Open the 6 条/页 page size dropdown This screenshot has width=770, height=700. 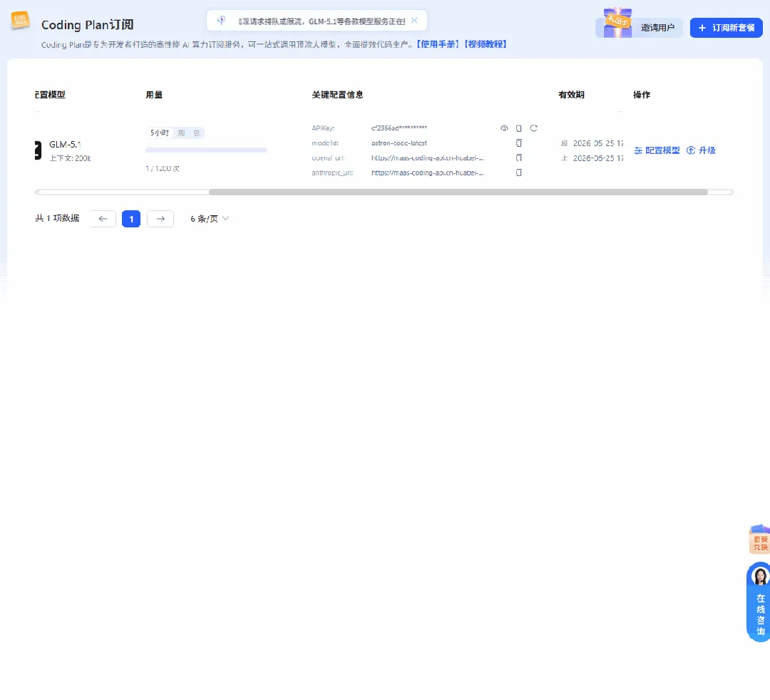tap(210, 219)
